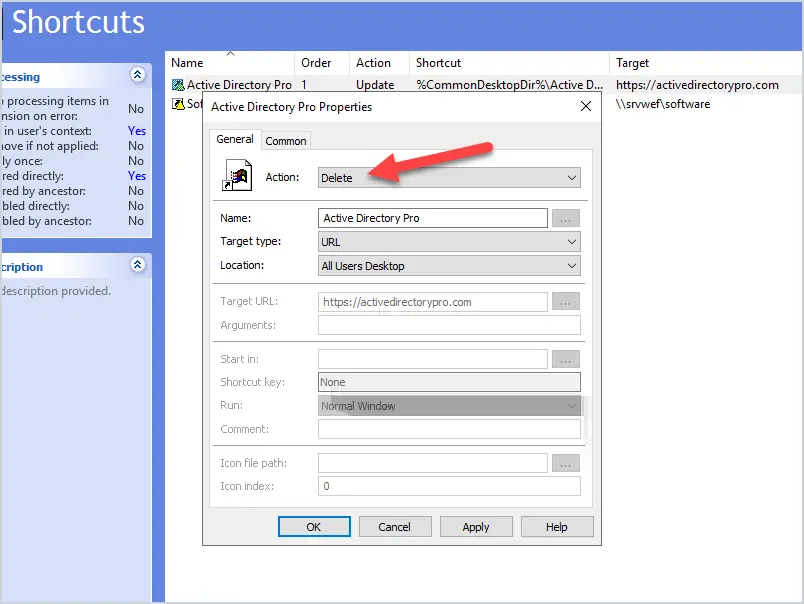Click browse button next to Target URL
The height and width of the screenshot is (604, 804).
[566, 302]
